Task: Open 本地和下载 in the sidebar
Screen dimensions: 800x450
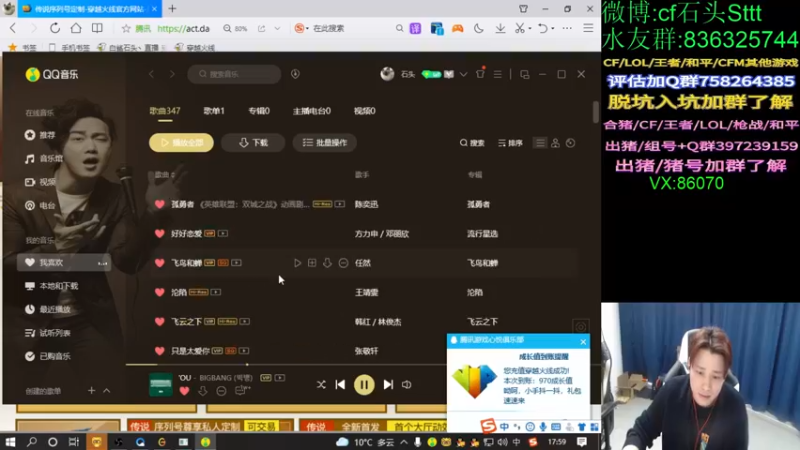Action: coord(52,286)
